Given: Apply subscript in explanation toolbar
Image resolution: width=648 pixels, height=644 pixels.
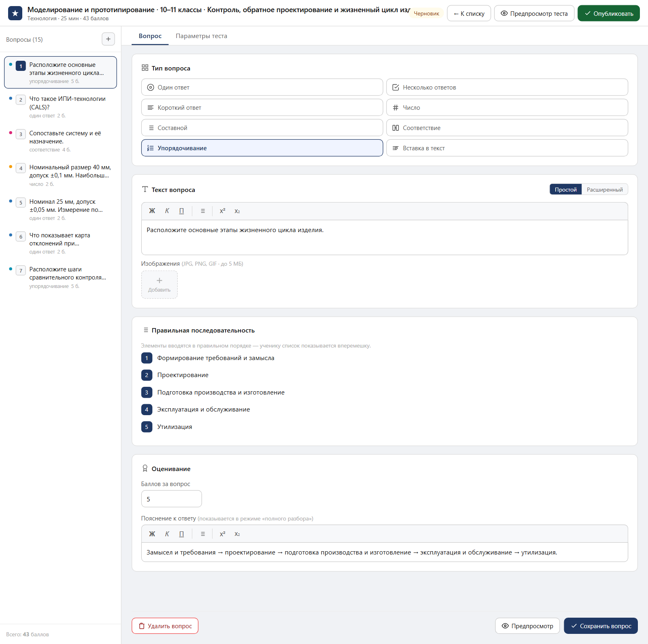Looking at the screenshot, I should [237, 534].
